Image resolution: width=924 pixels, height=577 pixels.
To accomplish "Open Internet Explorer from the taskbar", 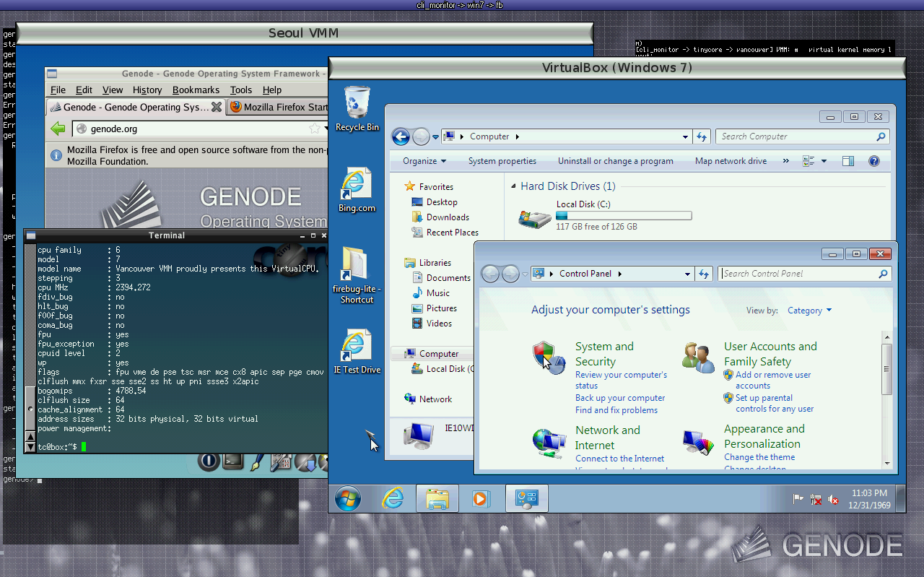I will click(393, 498).
